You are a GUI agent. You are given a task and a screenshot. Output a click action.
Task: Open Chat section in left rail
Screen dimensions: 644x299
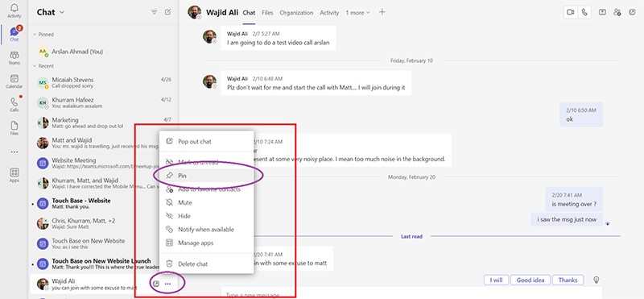(14, 34)
